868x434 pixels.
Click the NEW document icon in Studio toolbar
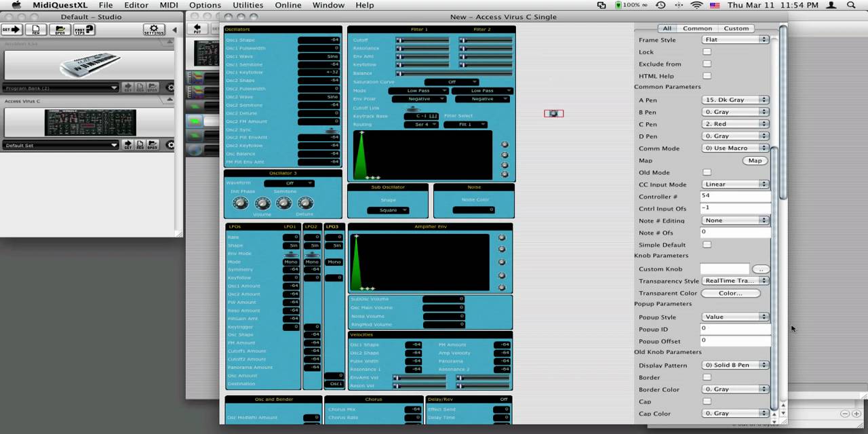[x=36, y=30]
